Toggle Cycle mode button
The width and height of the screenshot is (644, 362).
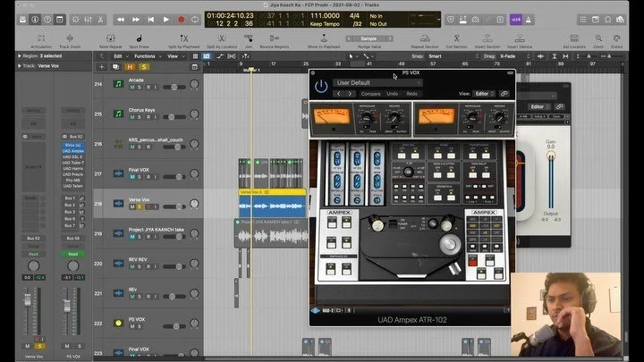(x=195, y=20)
